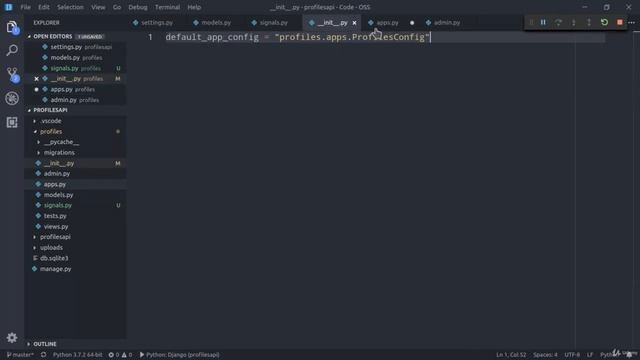Open the editor More Actions ellipsis menu

[631, 22]
